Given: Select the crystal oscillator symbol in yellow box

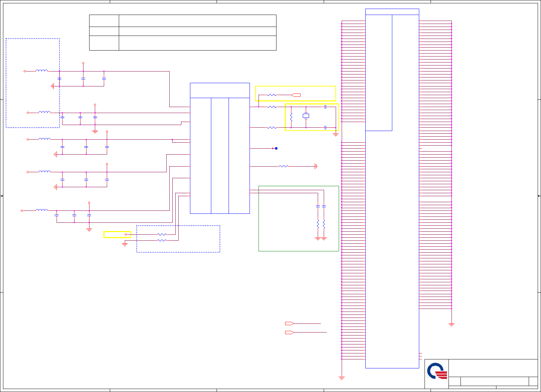Looking at the screenshot, I should 306,116.
